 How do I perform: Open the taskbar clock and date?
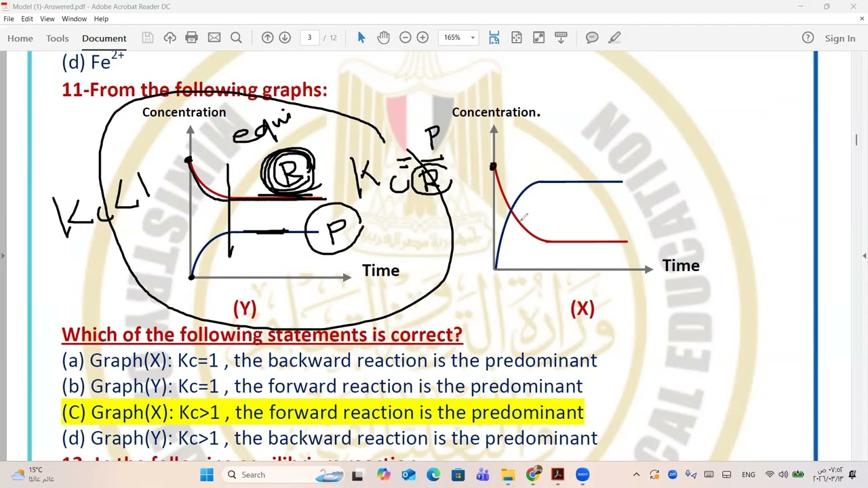[x=828, y=474]
